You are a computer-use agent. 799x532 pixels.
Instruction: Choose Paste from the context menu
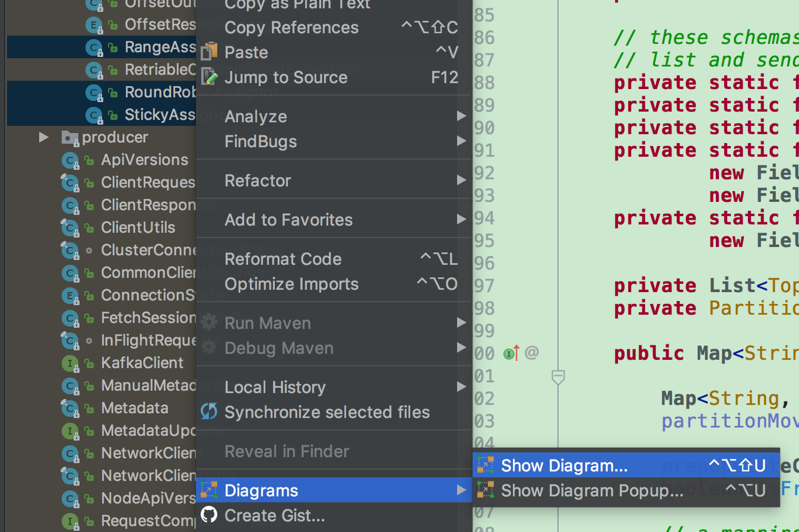click(334, 52)
